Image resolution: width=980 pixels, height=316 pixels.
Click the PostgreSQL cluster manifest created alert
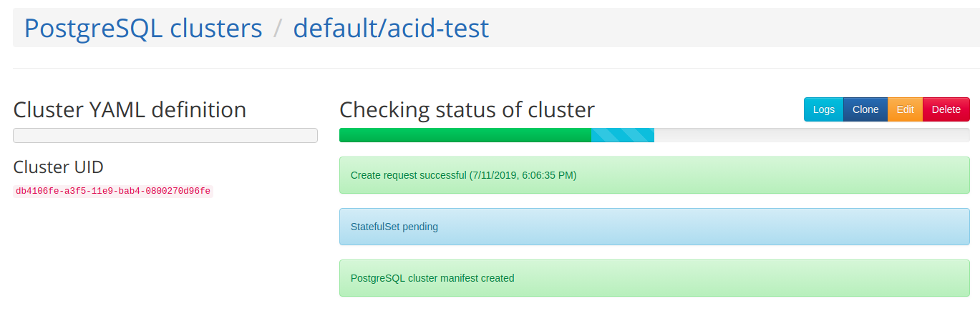click(654, 278)
